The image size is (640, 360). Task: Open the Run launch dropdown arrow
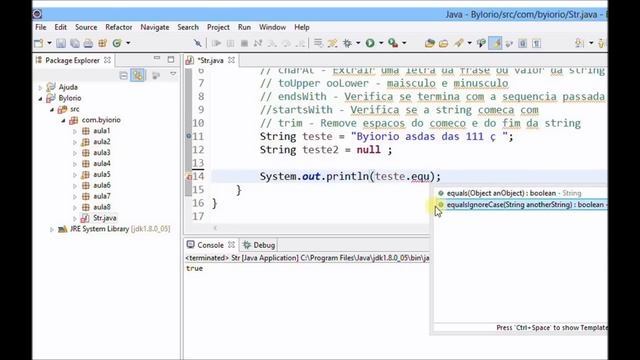(381, 43)
